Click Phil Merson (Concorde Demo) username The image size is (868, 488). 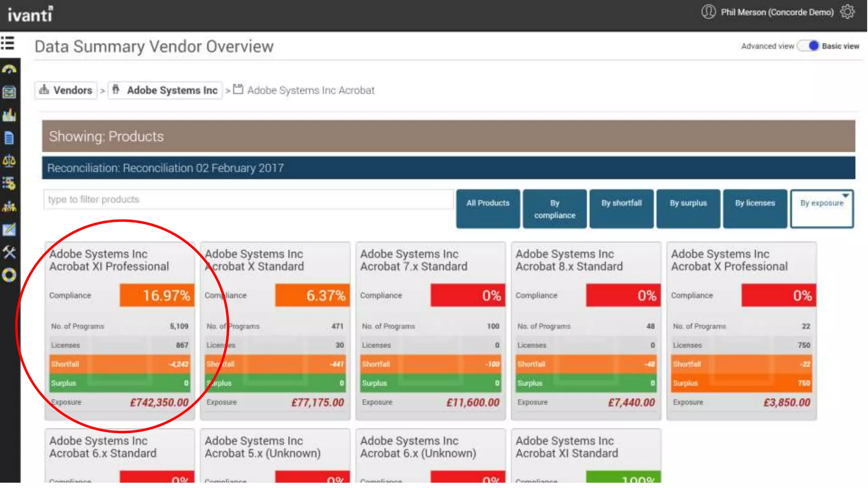[x=777, y=12]
